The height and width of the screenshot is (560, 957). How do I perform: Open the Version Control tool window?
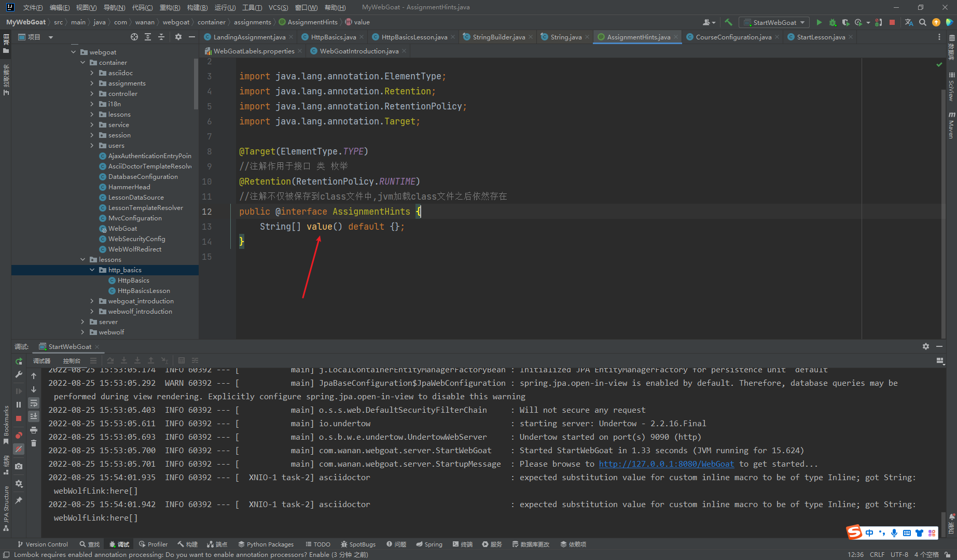coord(43,544)
